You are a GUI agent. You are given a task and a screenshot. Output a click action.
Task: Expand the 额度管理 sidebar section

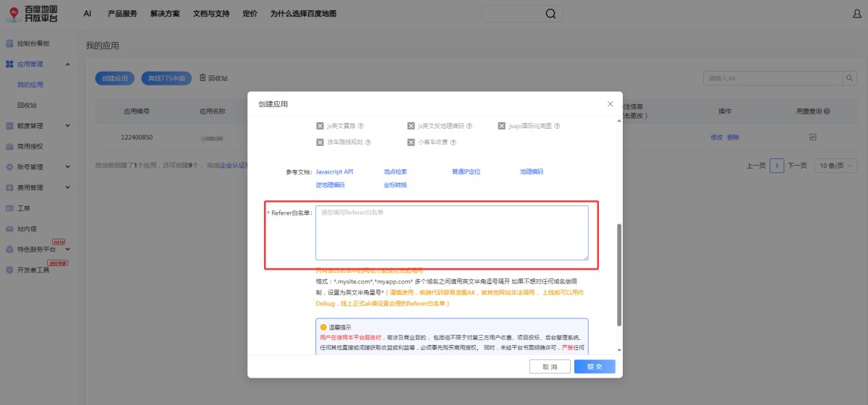point(68,126)
